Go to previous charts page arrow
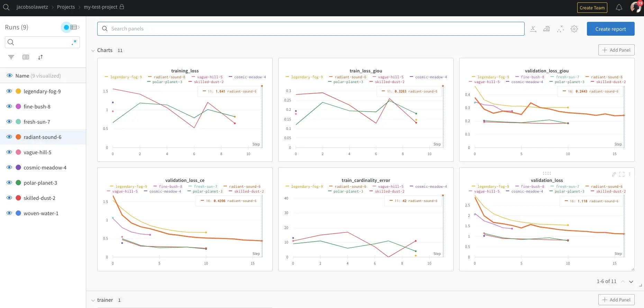The width and height of the screenshot is (644, 308). click(623, 282)
